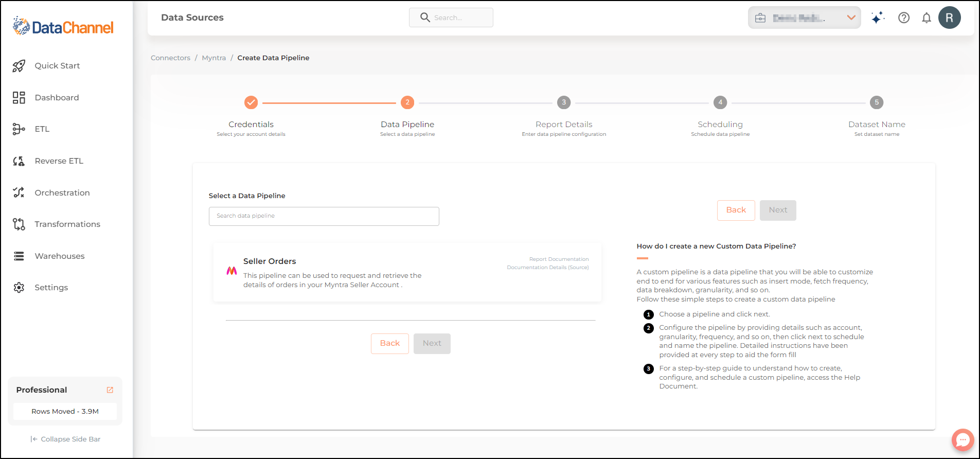Open the Warehouses menu item
Image resolution: width=980 pixels, height=459 pixels.
coord(60,256)
